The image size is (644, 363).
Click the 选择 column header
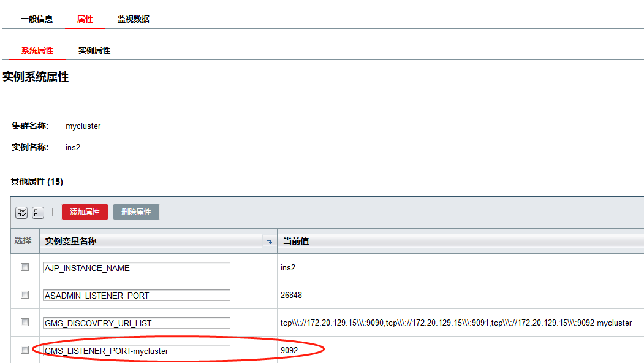pos(23,241)
